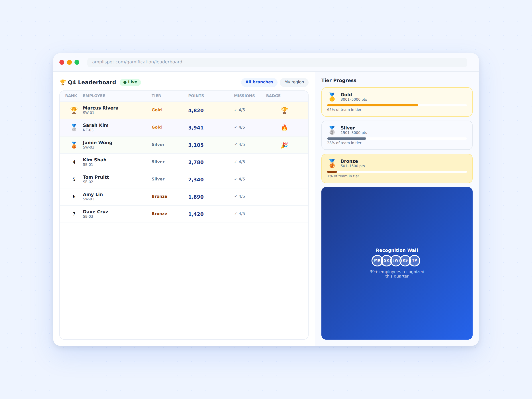Click the NE-03 branch code
The image size is (532, 399).
pos(88,130)
